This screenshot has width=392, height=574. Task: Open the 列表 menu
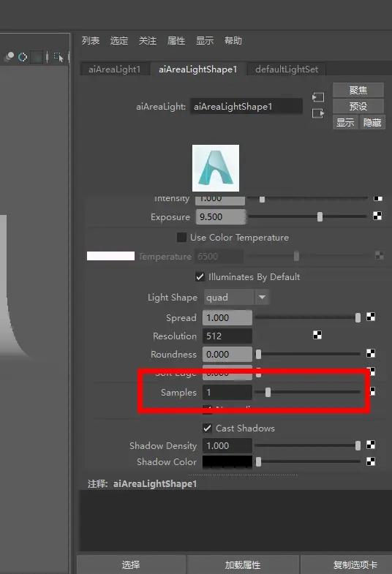coord(91,41)
